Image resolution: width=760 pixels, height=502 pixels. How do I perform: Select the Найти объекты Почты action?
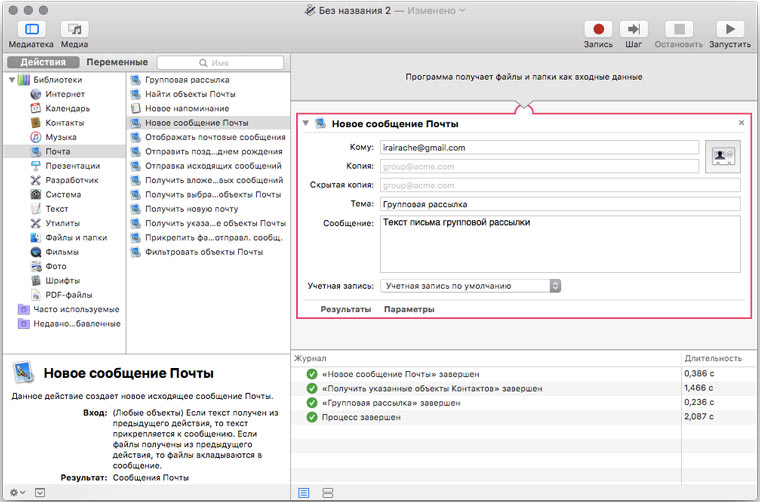tap(190, 94)
